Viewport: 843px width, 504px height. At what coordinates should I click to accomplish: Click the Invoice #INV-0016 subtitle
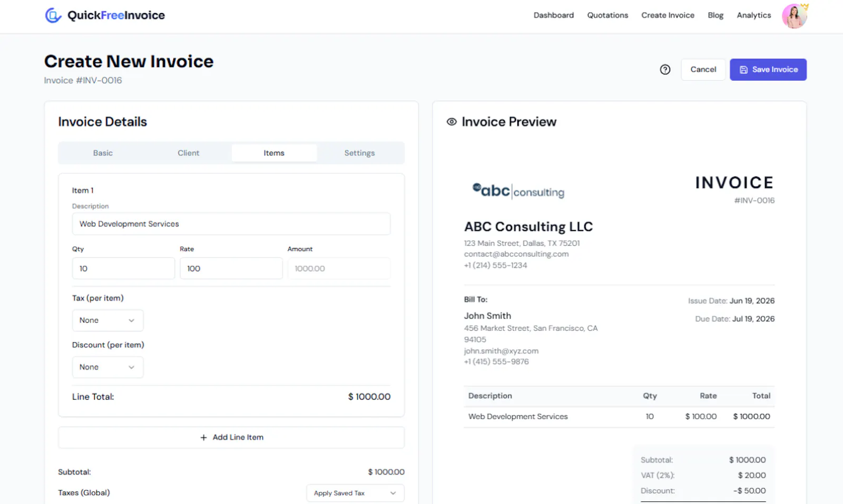83,80
